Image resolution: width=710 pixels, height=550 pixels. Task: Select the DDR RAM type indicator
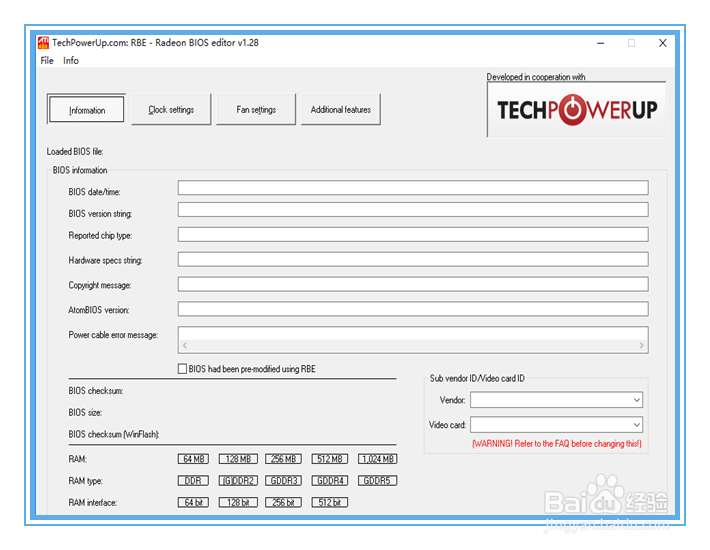(193, 481)
